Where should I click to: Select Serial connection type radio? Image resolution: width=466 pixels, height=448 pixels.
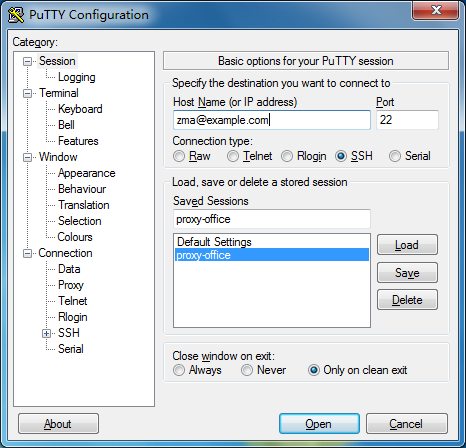[395, 156]
